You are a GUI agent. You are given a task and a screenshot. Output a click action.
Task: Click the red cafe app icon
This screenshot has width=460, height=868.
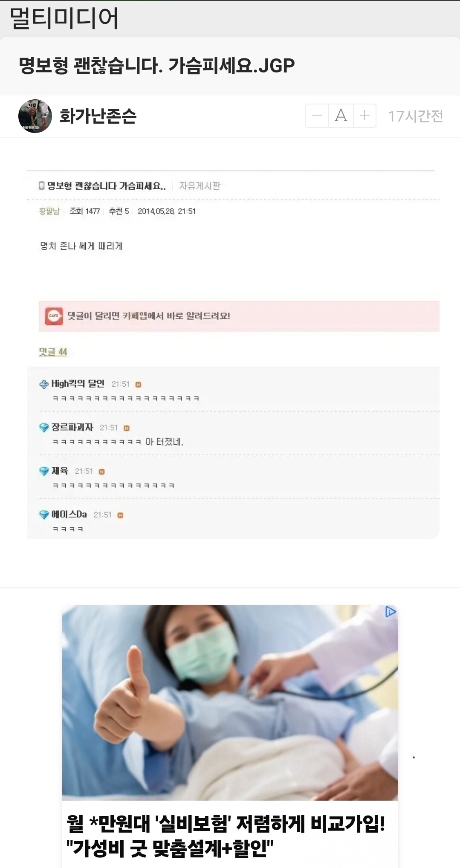pos(54,316)
